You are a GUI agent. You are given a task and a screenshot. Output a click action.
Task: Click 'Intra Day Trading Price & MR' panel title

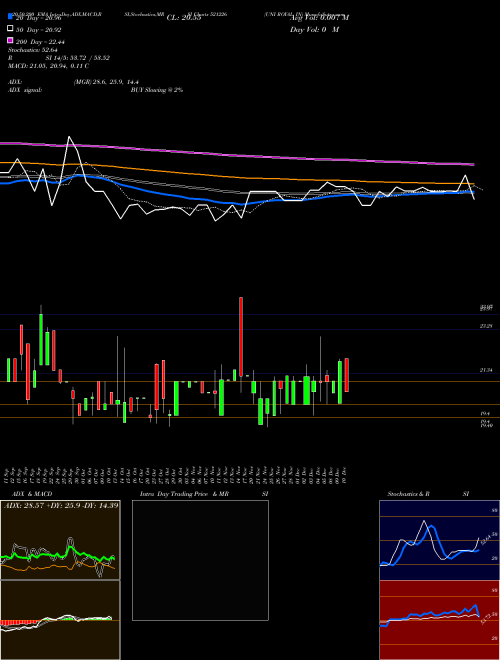[184, 494]
